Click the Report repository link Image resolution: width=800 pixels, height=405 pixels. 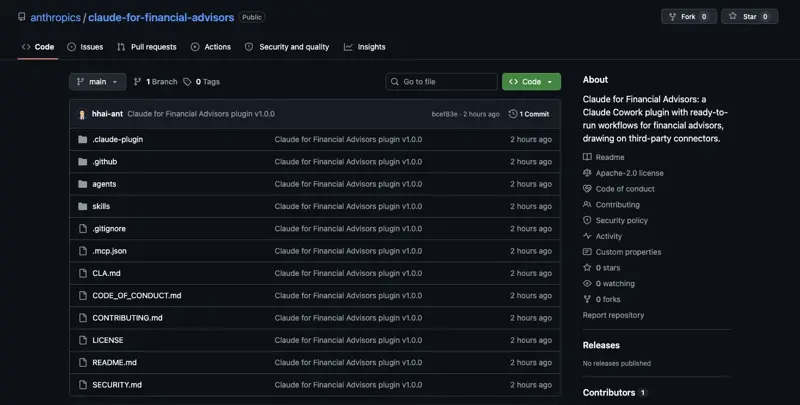(613, 315)
